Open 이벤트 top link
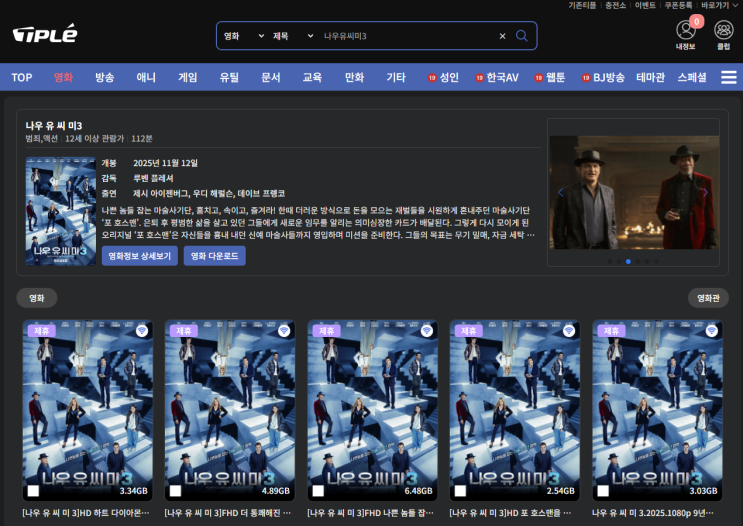The image size is (743, 526). [x=645, y=5]
